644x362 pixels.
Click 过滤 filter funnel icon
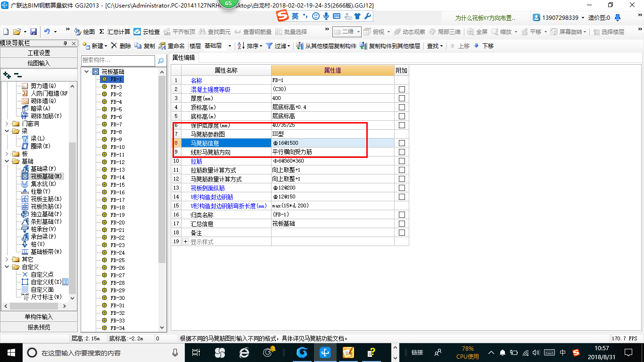(269, 46)
